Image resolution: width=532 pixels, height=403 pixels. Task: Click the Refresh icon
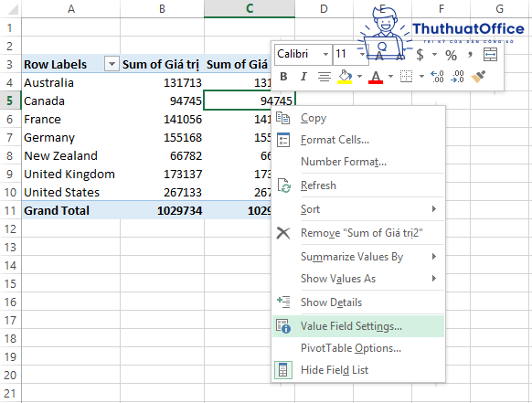point(284,186)
